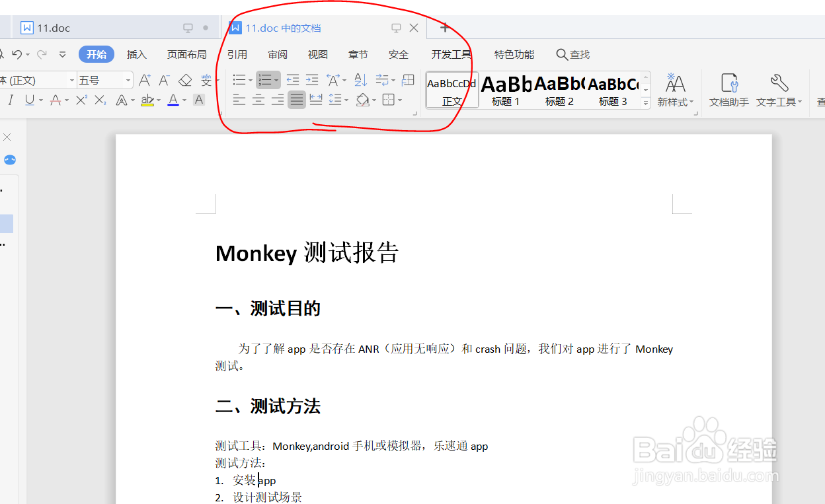Switch to the 视图 tab
This screenshot has width=825, height=504.
tap(318, 54)
